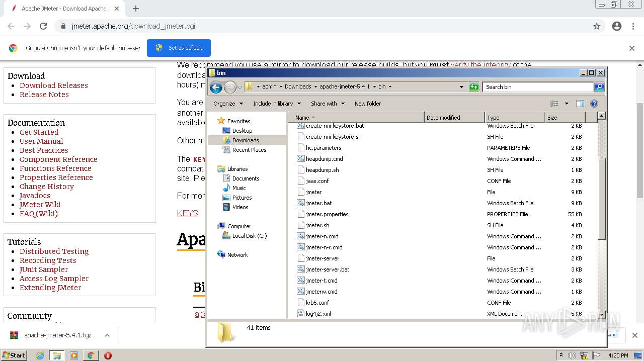
Task: Click red stop icon on taskbar
Action: [108, 355]
